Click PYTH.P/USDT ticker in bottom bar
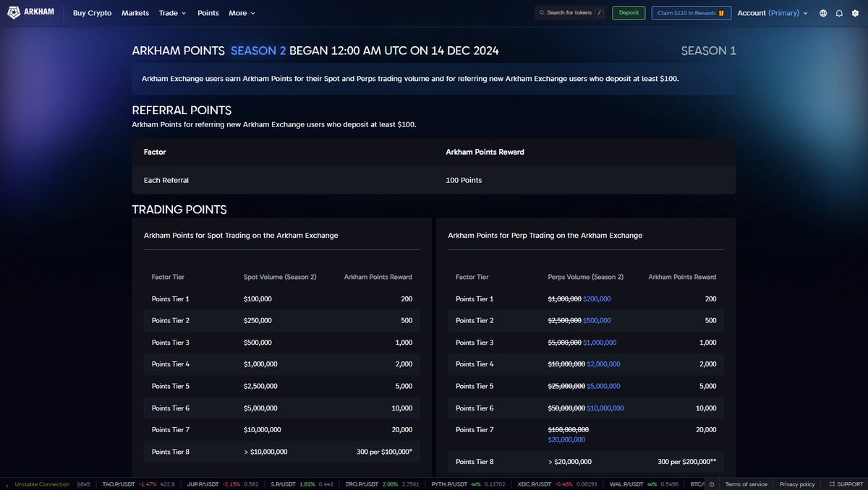The height and width of the screenshot is (490, 868). 468,484
